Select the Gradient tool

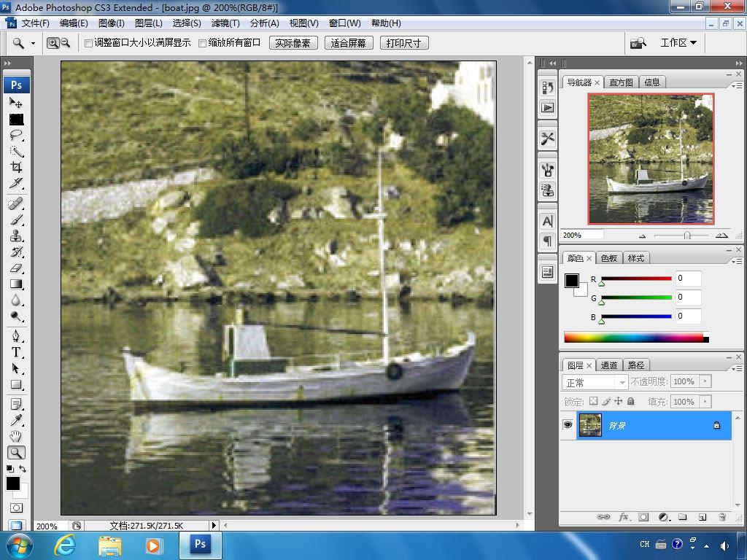click(16, 284)
